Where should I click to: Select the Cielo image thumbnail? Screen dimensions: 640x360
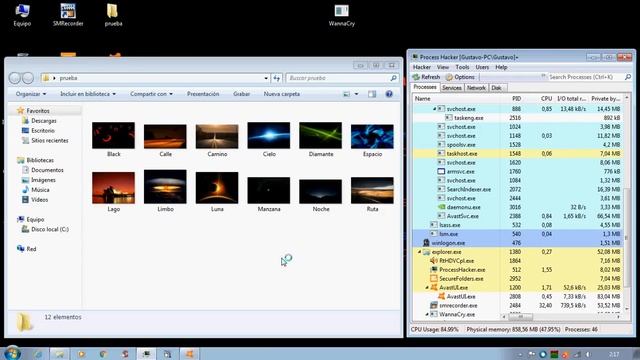pos(269,136)
